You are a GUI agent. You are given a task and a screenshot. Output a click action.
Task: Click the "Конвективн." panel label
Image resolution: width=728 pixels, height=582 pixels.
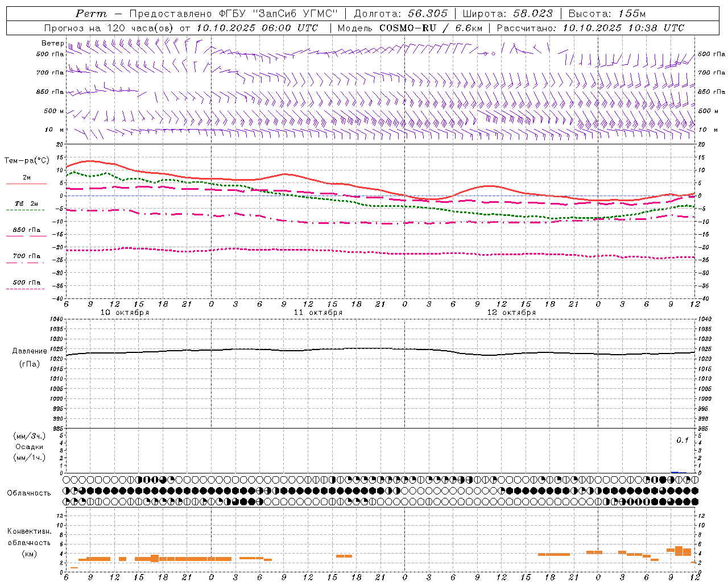point(30,531)
